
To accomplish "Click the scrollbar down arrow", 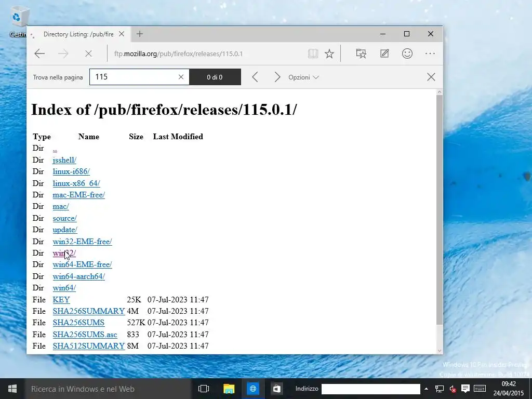I will pyautogui.click(x=440, y=351).
